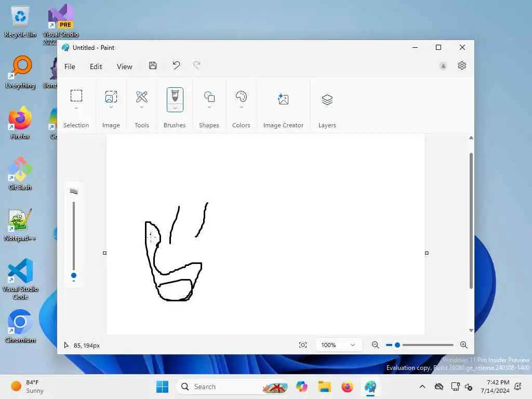Open the Tools pencil icon

142,97
